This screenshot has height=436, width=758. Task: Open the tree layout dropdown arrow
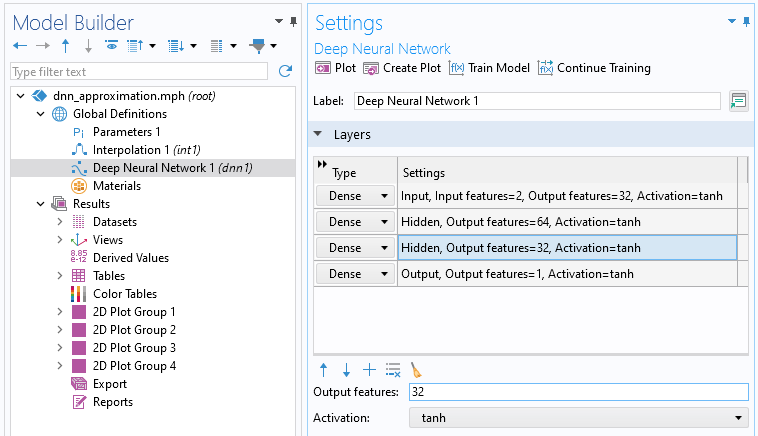point(233,46)
